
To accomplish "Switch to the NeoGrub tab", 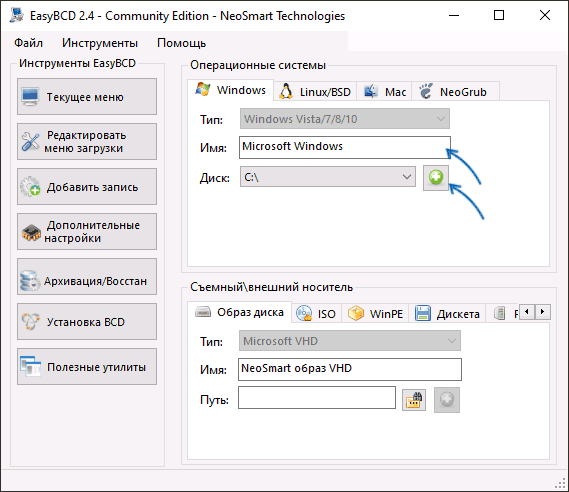I will coord(455,91).
